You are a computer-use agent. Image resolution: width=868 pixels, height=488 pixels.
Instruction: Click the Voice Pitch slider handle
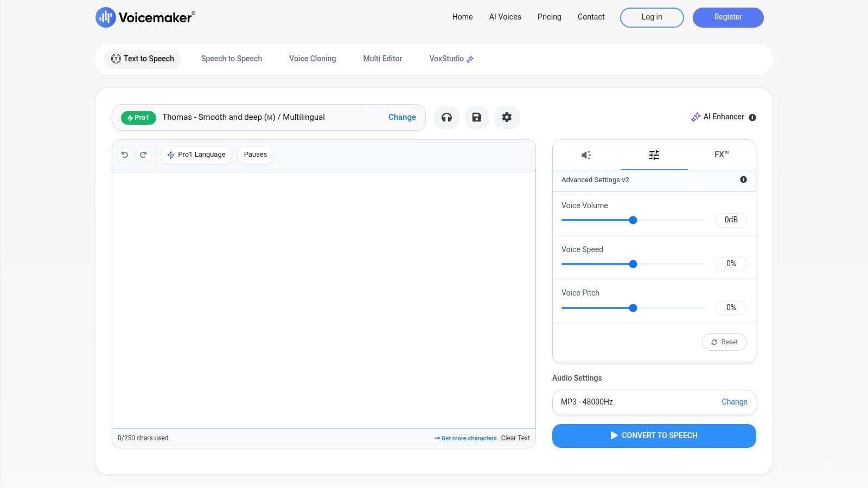(x=633, y=308)
